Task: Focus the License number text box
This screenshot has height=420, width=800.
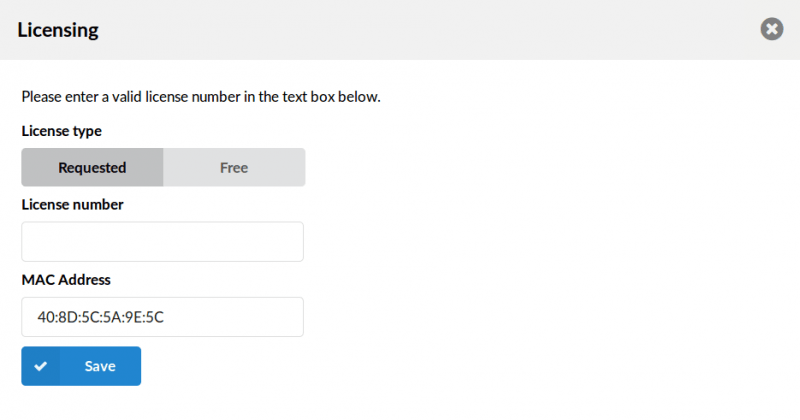Action: (162, 241)
